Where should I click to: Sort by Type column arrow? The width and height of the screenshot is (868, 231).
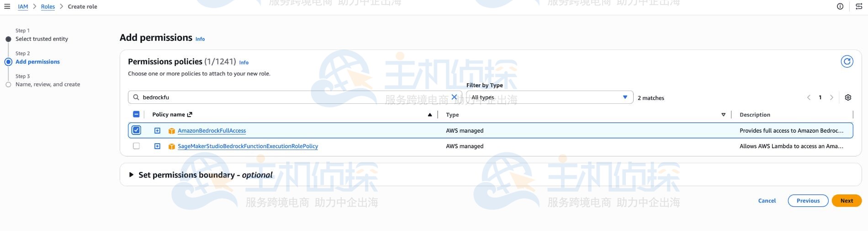(x=723, y=115)
